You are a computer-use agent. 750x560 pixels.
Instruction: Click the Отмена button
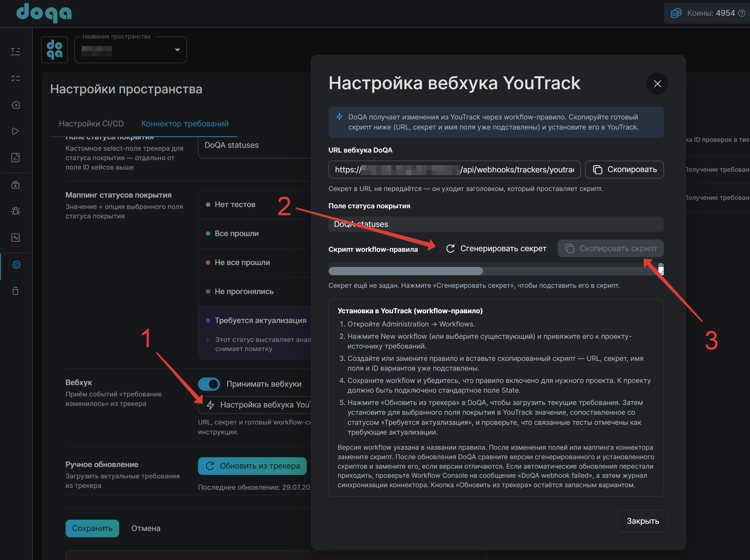pyautogui.click(x=146, y=528)
